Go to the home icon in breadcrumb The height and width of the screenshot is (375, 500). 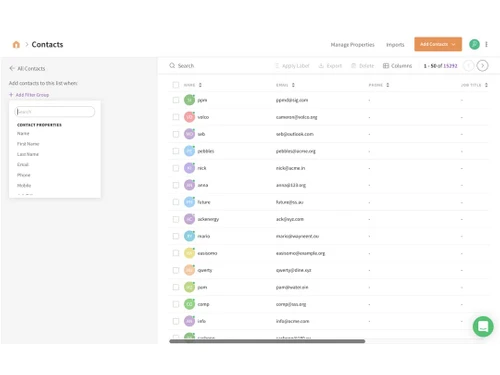16,44
